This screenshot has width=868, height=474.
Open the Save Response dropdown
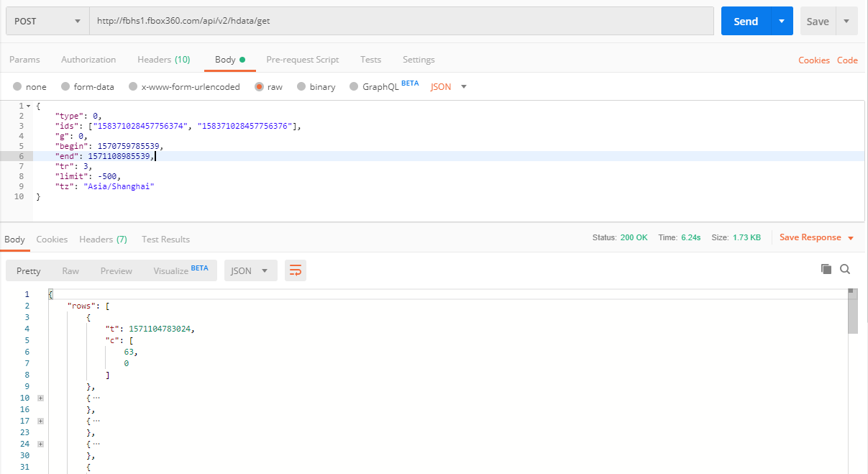coord(816,237)
